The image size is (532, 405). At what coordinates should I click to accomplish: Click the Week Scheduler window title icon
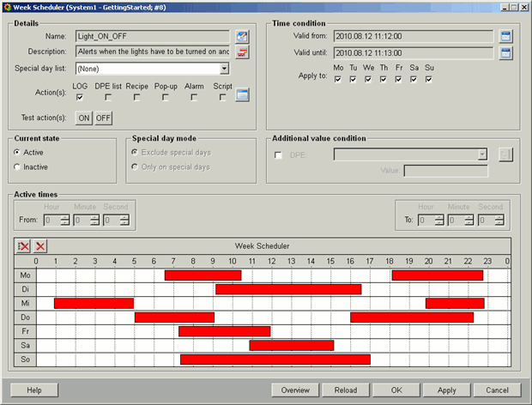(7, 7)
